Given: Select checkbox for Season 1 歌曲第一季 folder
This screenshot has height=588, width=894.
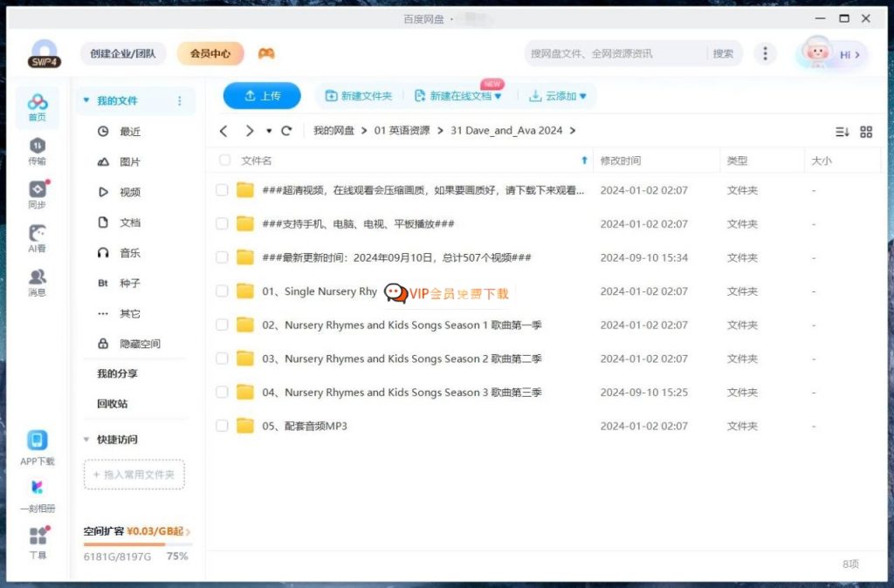Looking at the screenshot, I should point(222,325).
